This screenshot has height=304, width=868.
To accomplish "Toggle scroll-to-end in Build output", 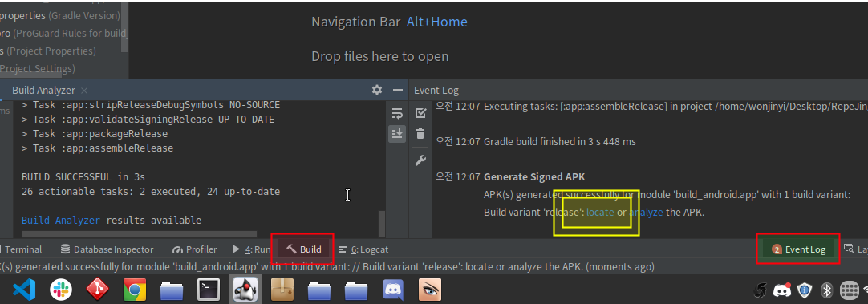I will [x=397, y=133].
